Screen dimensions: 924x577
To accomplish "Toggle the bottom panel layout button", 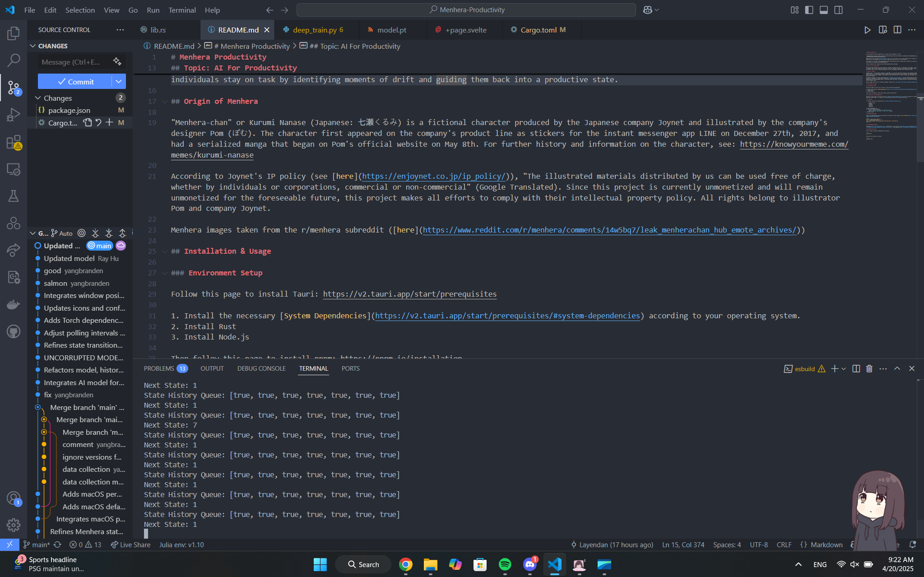I will (824, 10).
